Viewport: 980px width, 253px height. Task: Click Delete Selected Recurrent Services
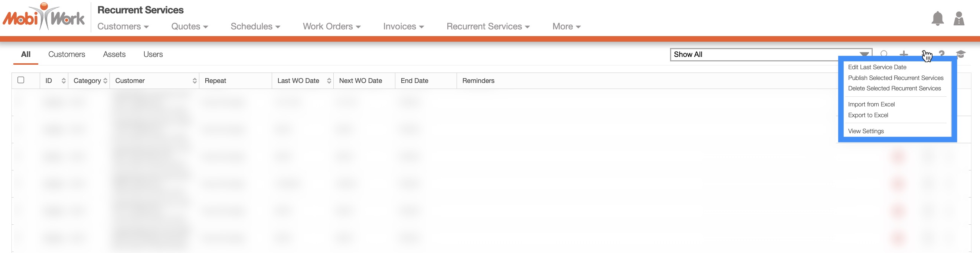(x=894, y=89)
